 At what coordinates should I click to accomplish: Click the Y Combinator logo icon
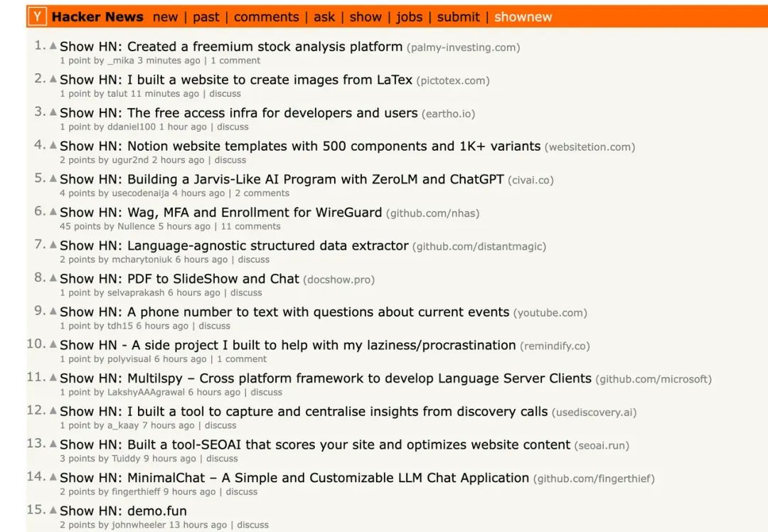(x=37, y=16)
